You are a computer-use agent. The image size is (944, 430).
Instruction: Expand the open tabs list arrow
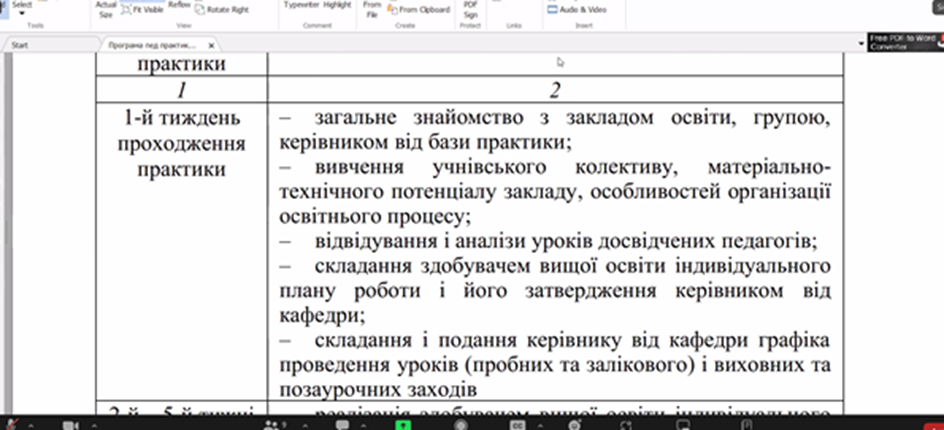click(x=862, y=44)
